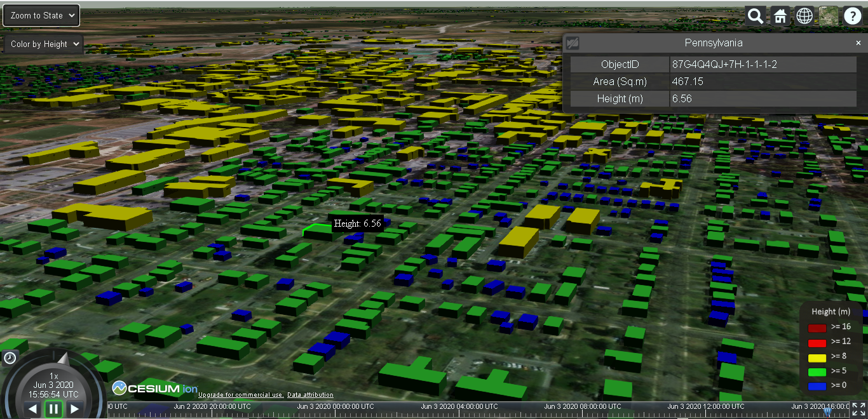Open navigation help question mark

852,16
